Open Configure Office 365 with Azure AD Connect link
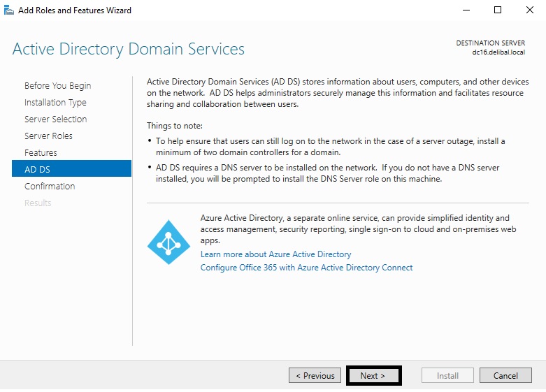Viewport: 546px width, 392px height. point(306,268)
